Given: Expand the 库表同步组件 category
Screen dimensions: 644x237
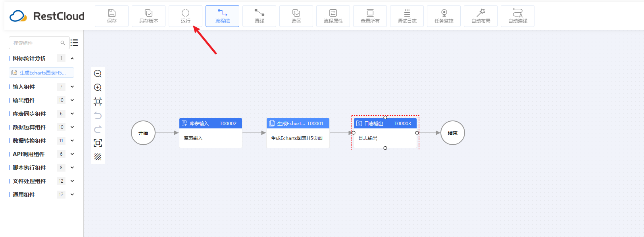Looking at the screenshot, I should 72,114.
